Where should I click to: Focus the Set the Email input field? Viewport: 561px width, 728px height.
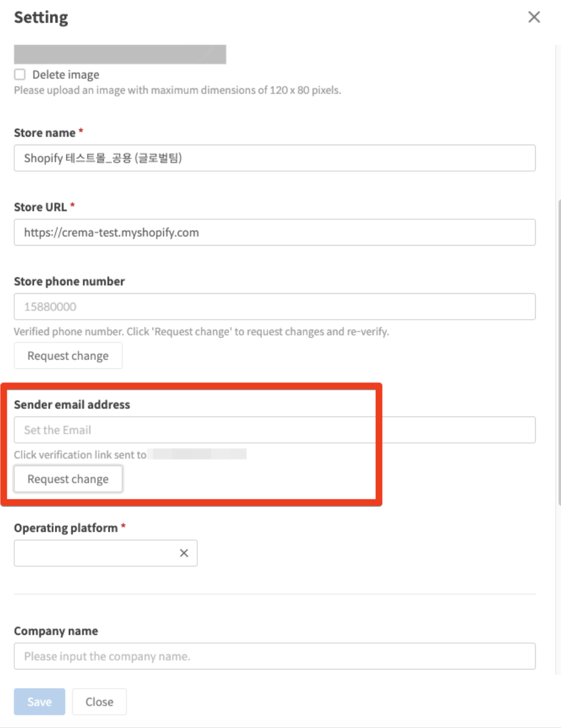click(x=274, y=430)
